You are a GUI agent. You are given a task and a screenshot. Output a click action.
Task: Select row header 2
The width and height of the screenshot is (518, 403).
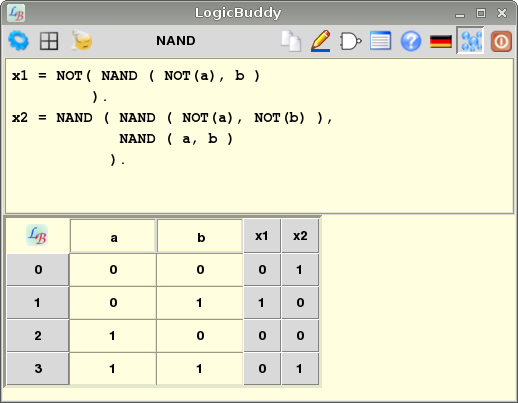tap(38, 335)
